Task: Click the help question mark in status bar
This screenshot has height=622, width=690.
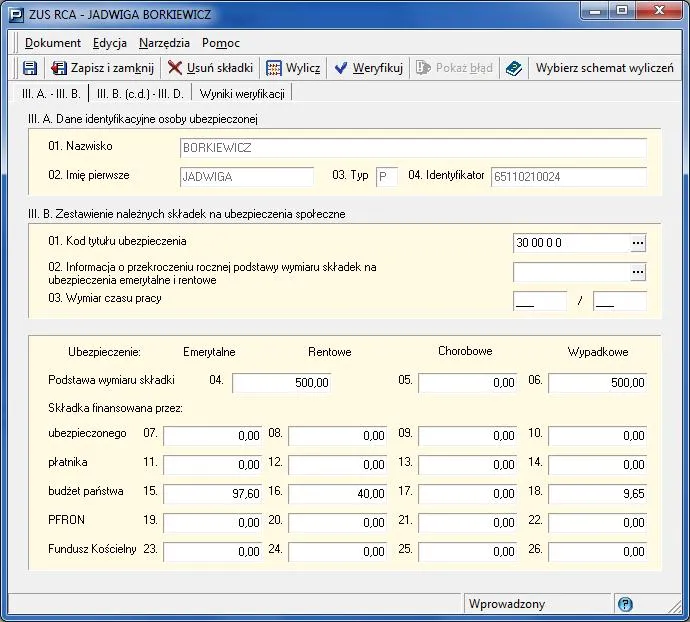Action: coord(625,604)
